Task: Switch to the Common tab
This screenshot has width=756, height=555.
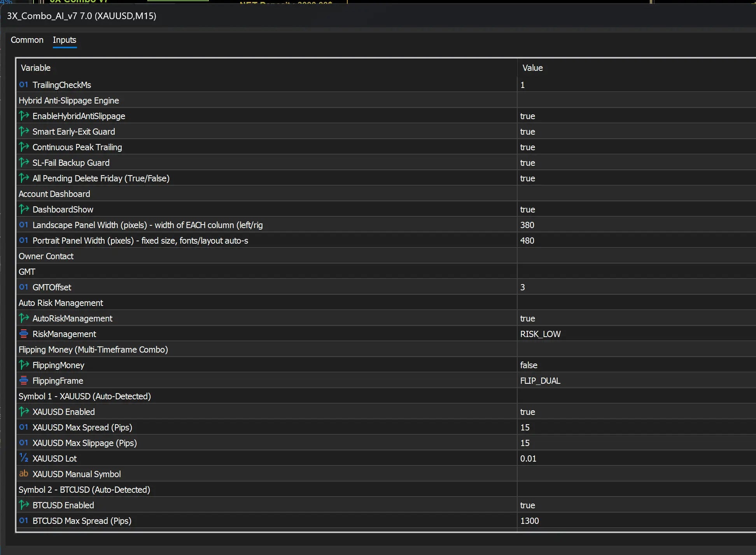Action: (x=27, y=40)
